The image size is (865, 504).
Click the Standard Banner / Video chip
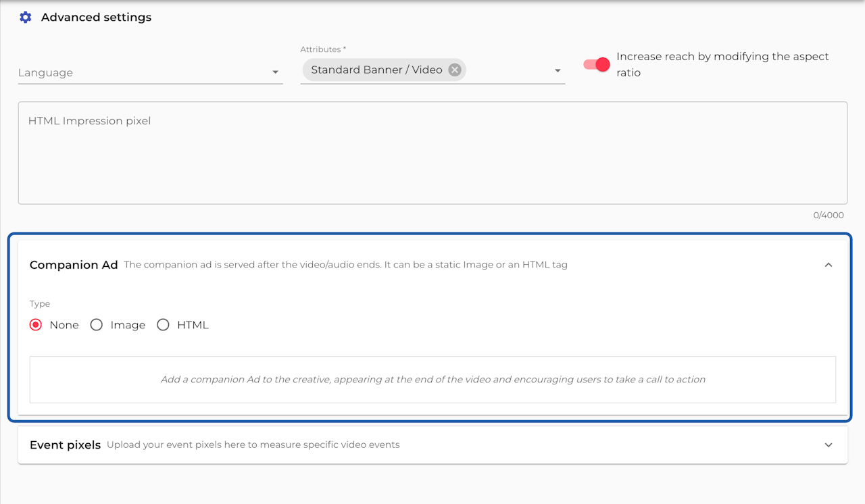(376, 70)
